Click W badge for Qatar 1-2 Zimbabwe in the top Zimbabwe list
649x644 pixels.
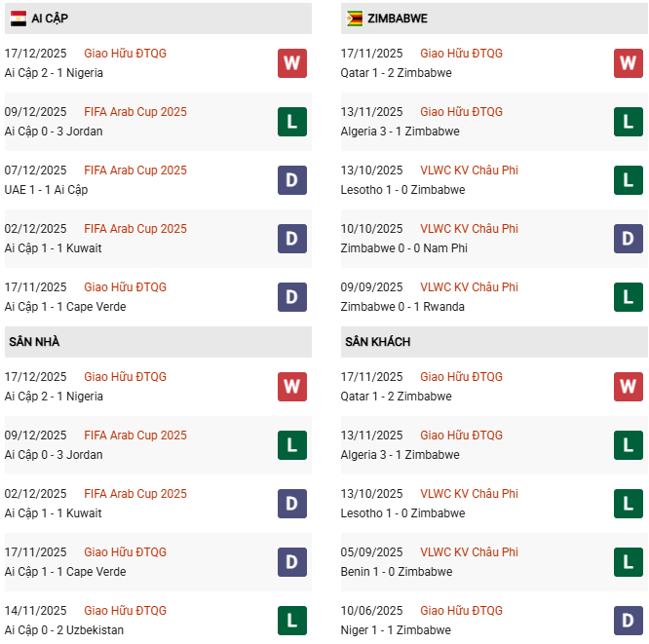click(628, 63)
